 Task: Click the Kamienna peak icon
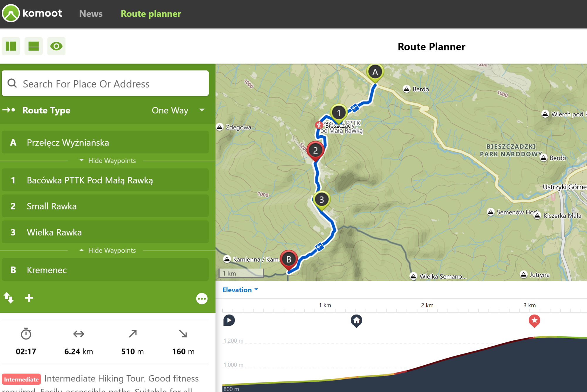coord(227,259)
